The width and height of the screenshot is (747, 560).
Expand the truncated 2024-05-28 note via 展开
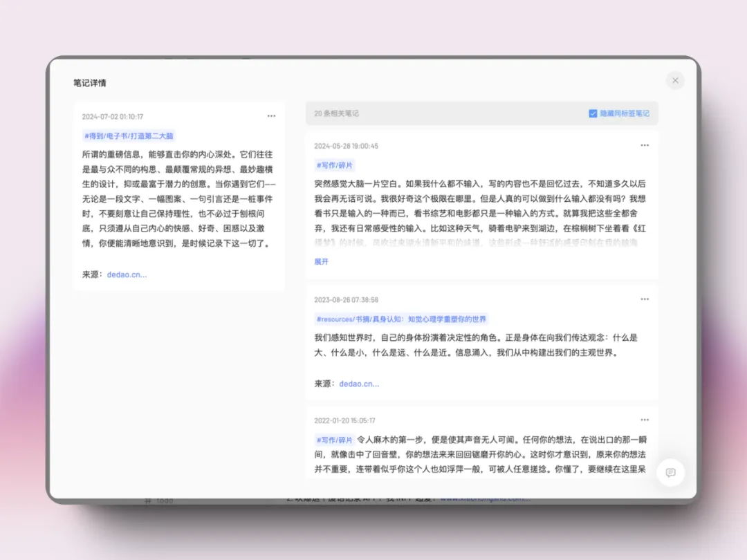pyautogui.click(x=321, y=261)
